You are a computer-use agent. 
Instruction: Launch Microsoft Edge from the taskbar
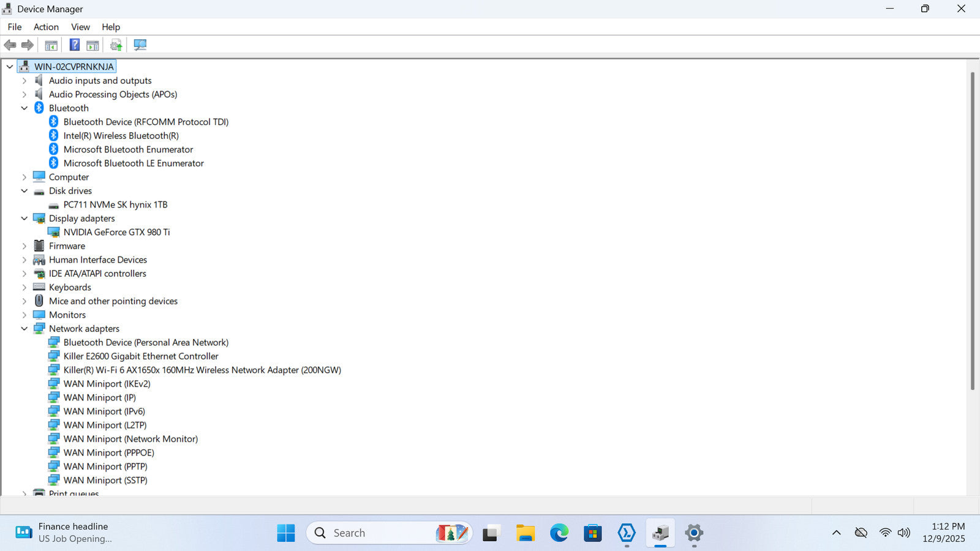click(559, 533)
